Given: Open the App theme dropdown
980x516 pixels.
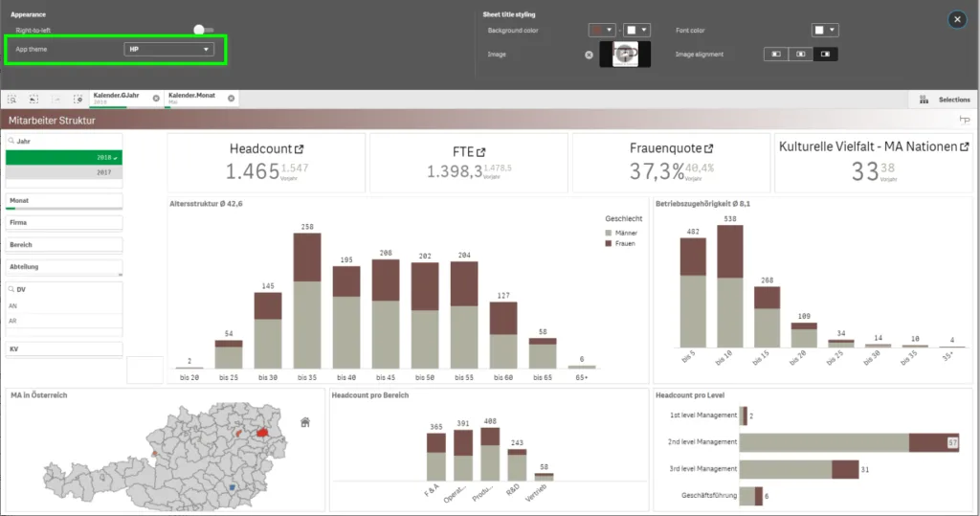Looking at the screenshot, I should [x=168, y=49].
